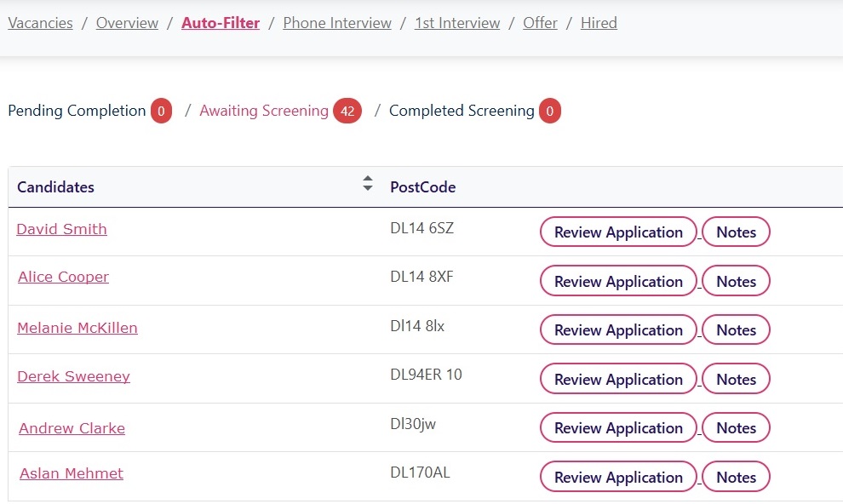Select the Pending Completion filter
843x504 pixels.
(77, 111)
